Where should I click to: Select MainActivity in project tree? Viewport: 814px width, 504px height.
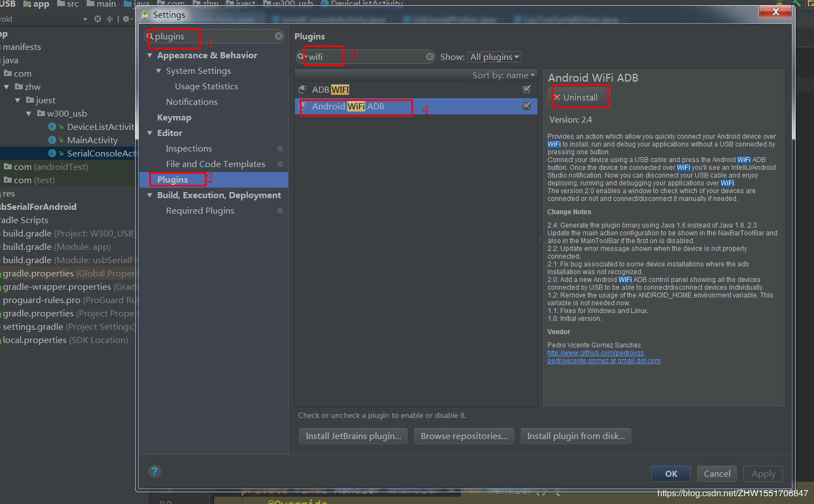(x=92, y=140)
